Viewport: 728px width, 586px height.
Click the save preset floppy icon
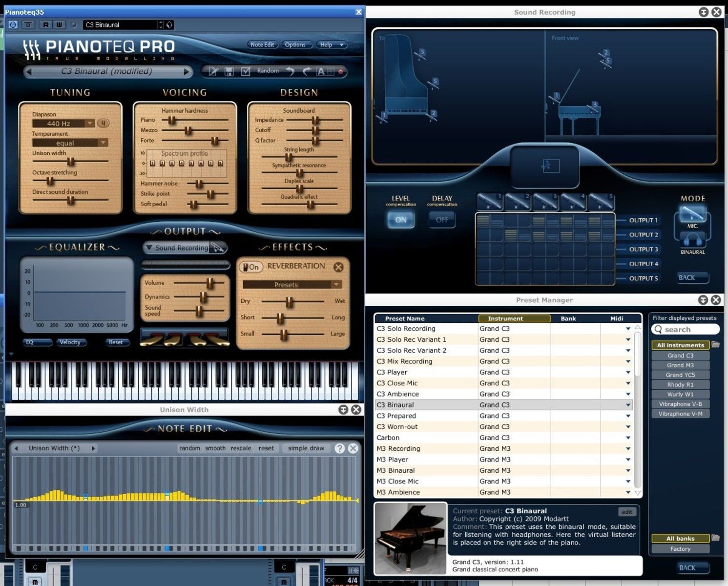click(229, 71)
